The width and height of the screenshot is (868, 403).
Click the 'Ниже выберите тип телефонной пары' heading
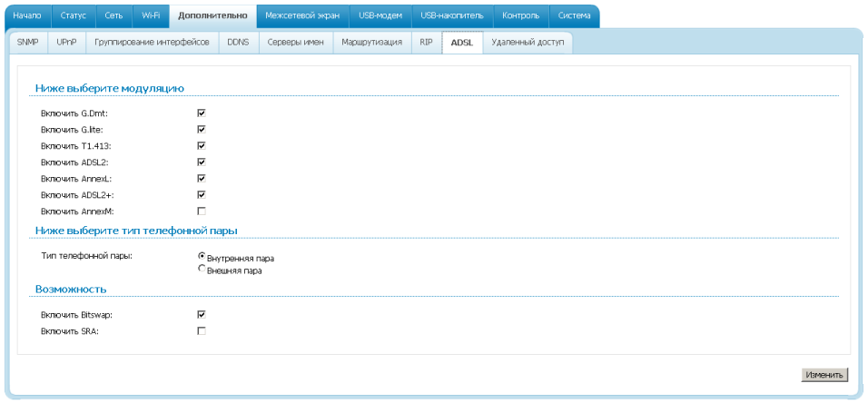(x=137, y=230)
